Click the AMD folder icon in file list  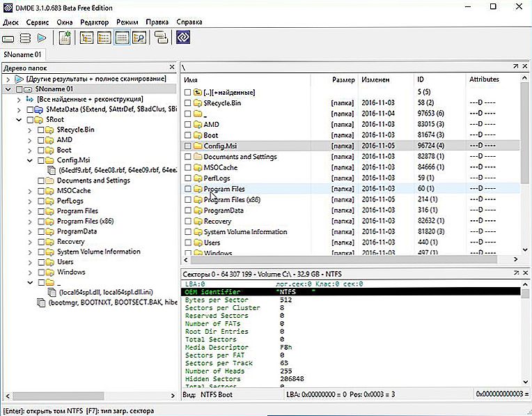[x=198, y=124]
